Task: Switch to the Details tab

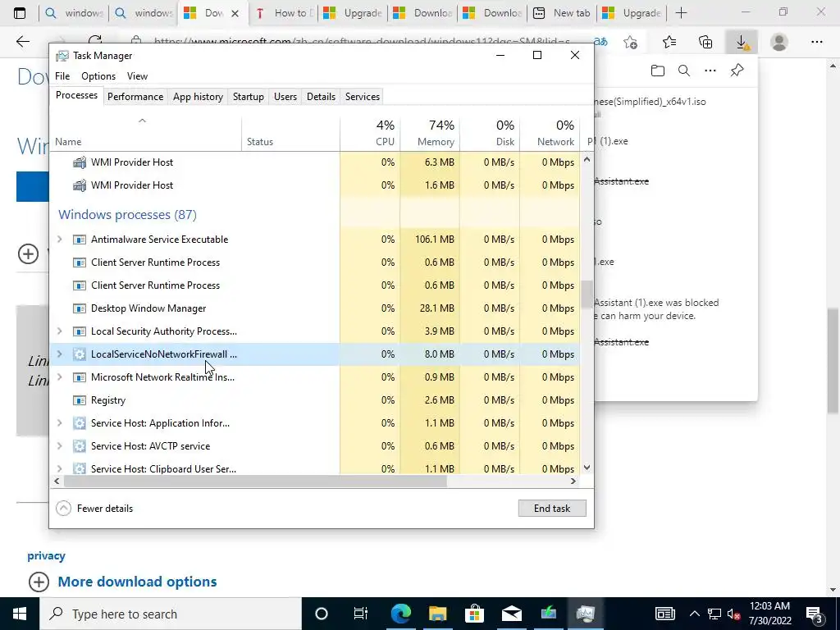Action: pyautogui.click(x=321, y=97)
